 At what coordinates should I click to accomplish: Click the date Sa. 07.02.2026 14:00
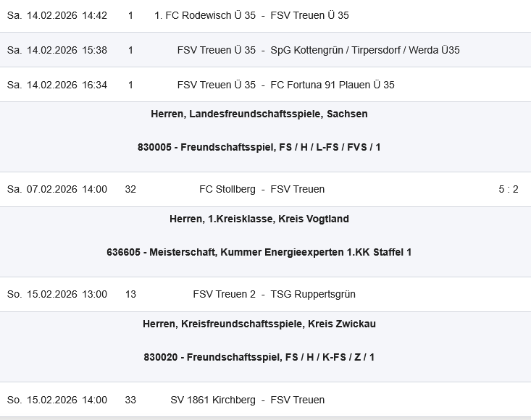[x=57, y=189]
